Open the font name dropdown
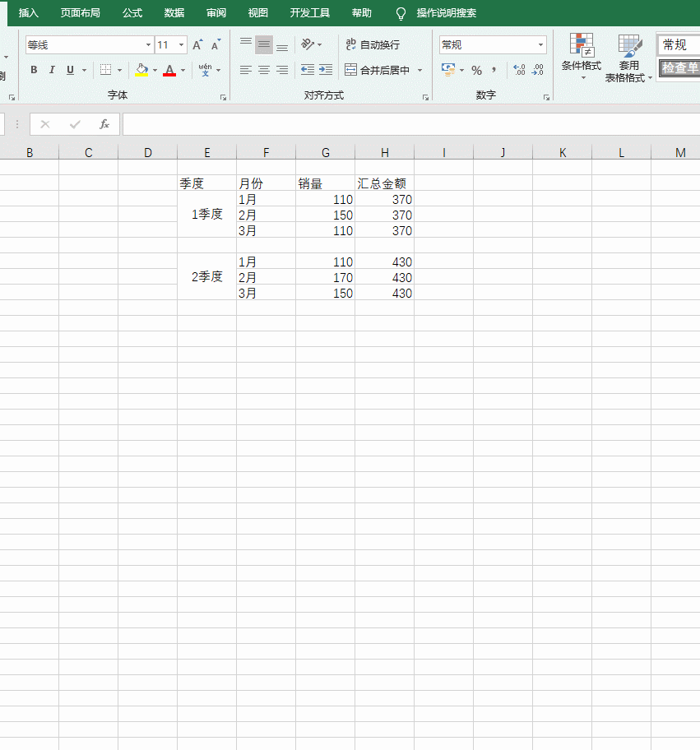Screen dimensions: 700x750 click(x=147, y=44)
